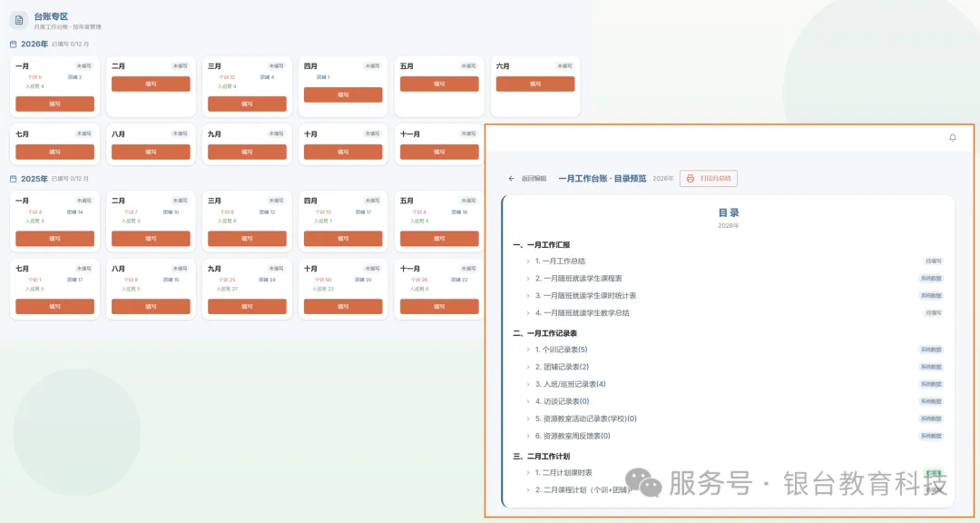Click the calendar icon next to 2025年

click(x=14, y=179)
